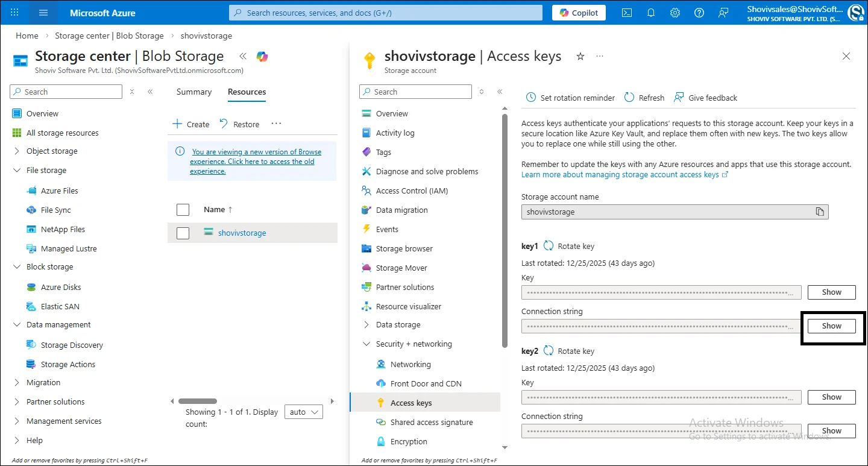Click Give feedback in the Access keys toolbar
868x466 pixels.
[x=705, y=98]
